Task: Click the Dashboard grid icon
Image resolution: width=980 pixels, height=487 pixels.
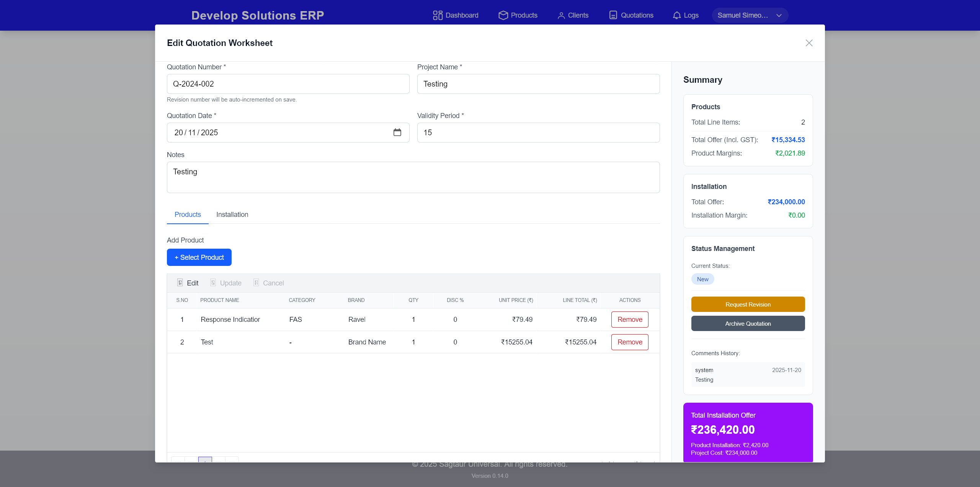Action: coord(438,15)
